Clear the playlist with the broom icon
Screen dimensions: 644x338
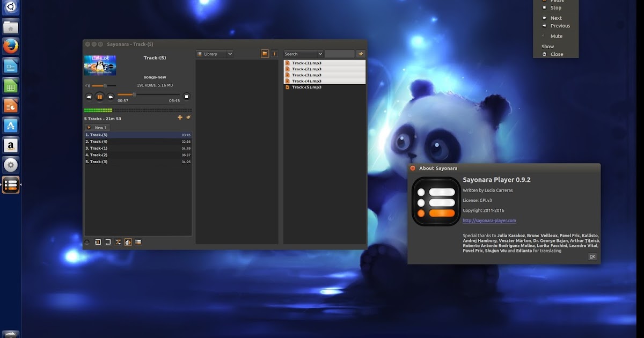(188, 117)
